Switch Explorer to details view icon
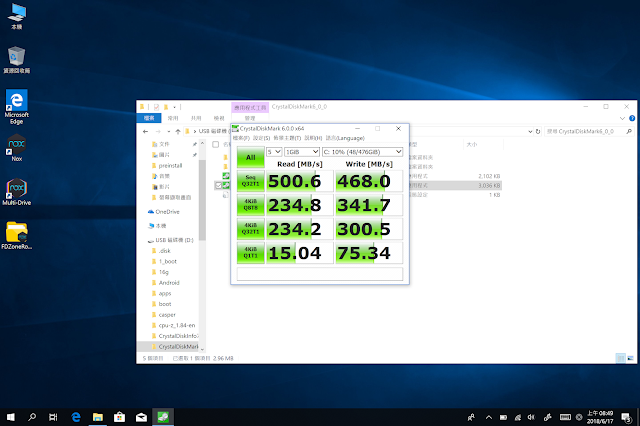 (620, 358)
